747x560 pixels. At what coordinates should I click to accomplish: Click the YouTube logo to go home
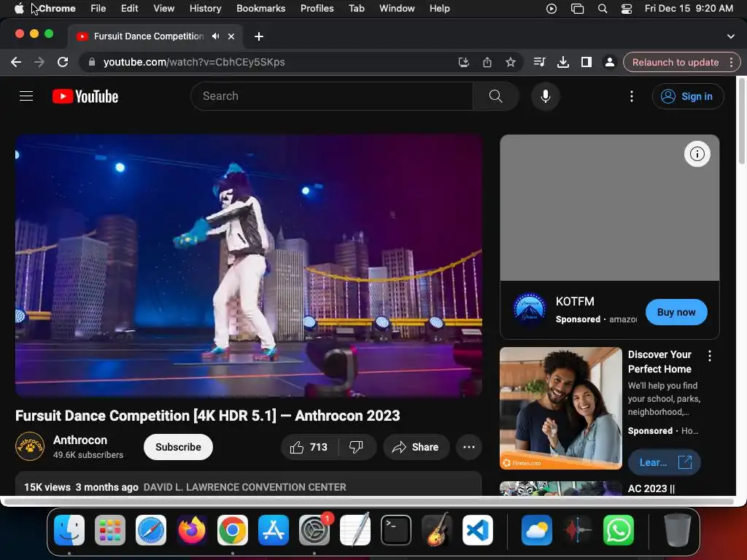click(85, 96)
